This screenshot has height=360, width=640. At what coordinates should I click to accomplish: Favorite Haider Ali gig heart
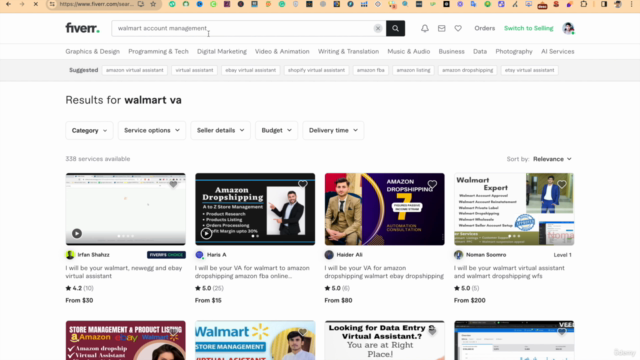(432, 184)
